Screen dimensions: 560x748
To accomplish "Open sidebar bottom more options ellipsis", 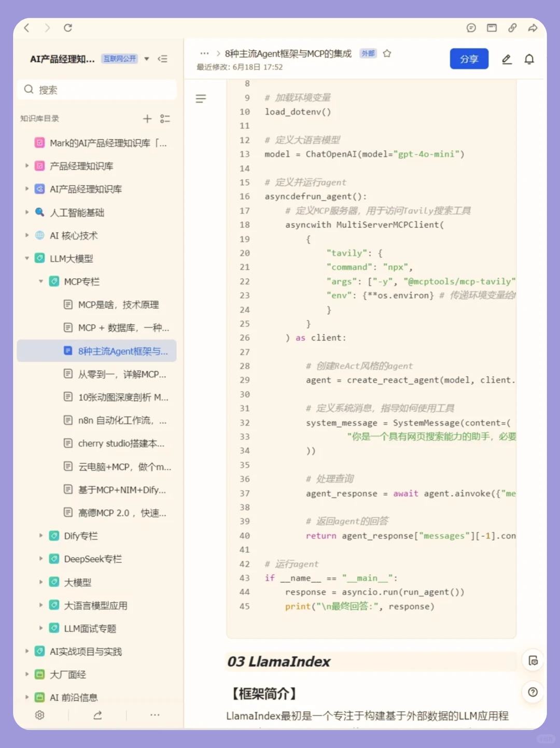I will click(x=155, y=715).
